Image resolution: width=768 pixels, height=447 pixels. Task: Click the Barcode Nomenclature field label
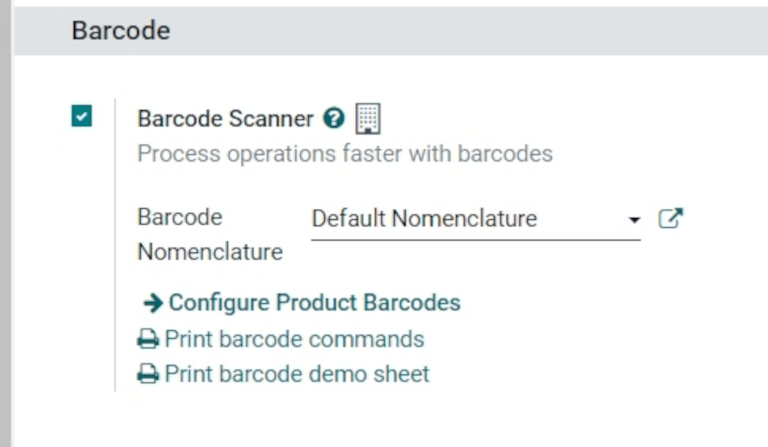[x=209, y=234]
